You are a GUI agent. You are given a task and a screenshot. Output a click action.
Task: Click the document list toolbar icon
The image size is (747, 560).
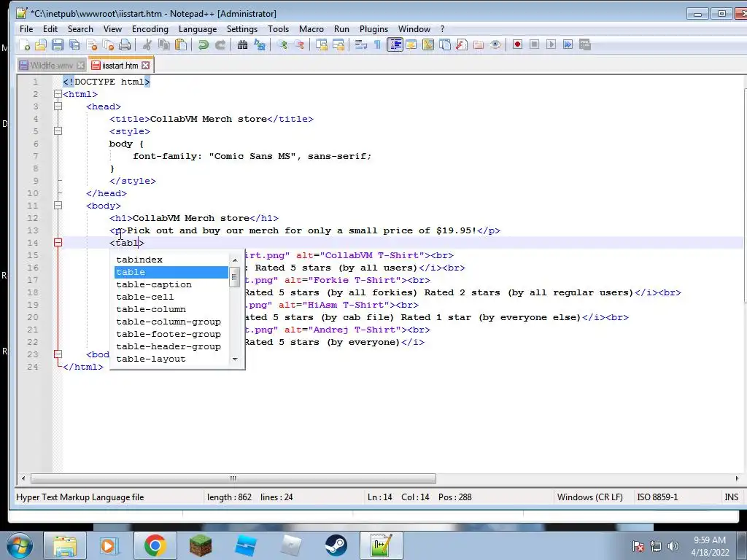(x=445, y=44)
